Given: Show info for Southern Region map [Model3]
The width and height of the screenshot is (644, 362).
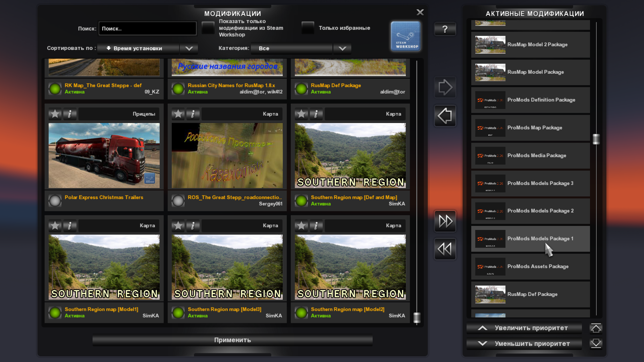Looking at the screenshot, I should 193,226.
